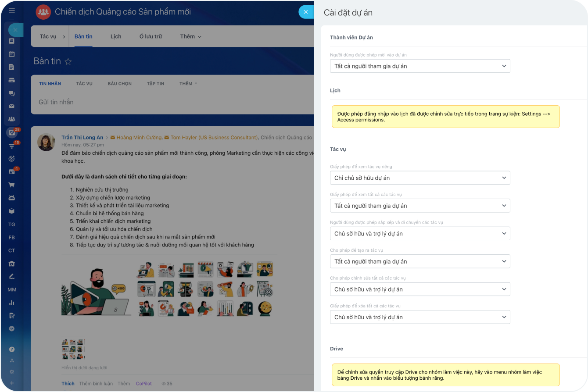
Task: Click the calendar icon in left sidebar
Action: click(x=12, y=54)
